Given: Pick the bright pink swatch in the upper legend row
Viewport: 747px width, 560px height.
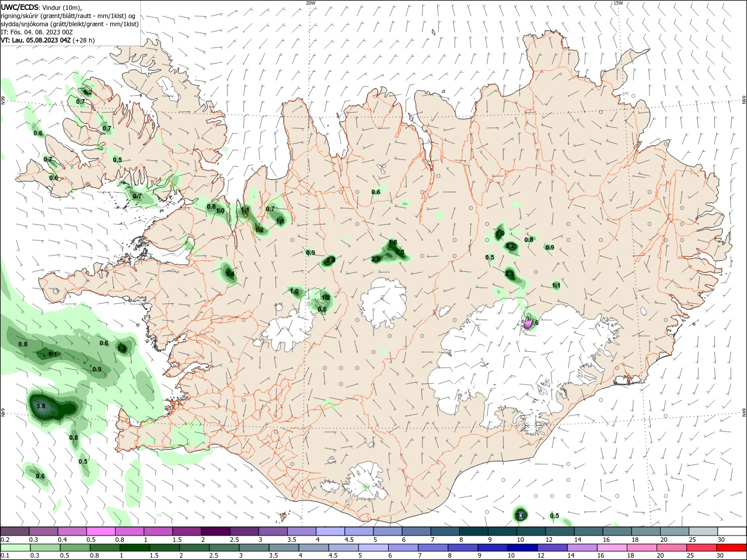Looking at the screenshot, I should [100, 531].
